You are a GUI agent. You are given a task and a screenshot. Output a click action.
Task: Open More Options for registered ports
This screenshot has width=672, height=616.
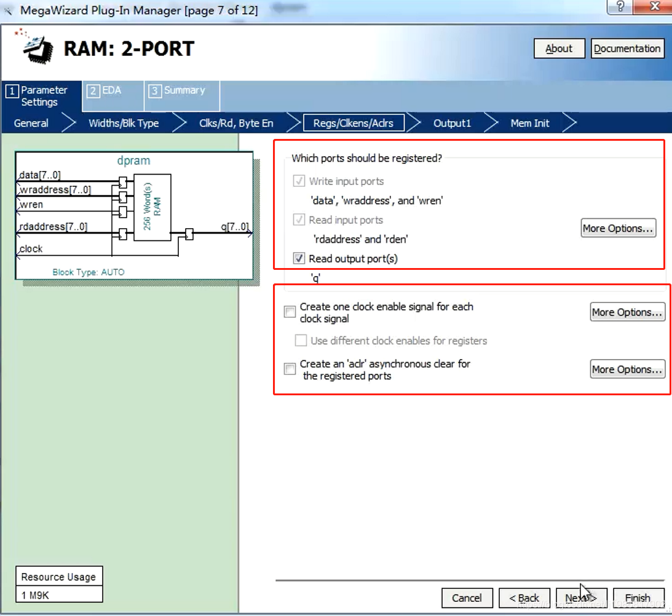[619, 229]
